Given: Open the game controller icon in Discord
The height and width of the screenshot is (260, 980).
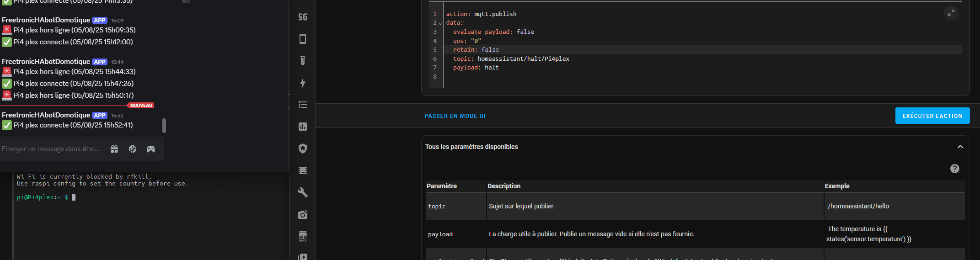Looking at the screenshot, I should click(x=151, y=149).
